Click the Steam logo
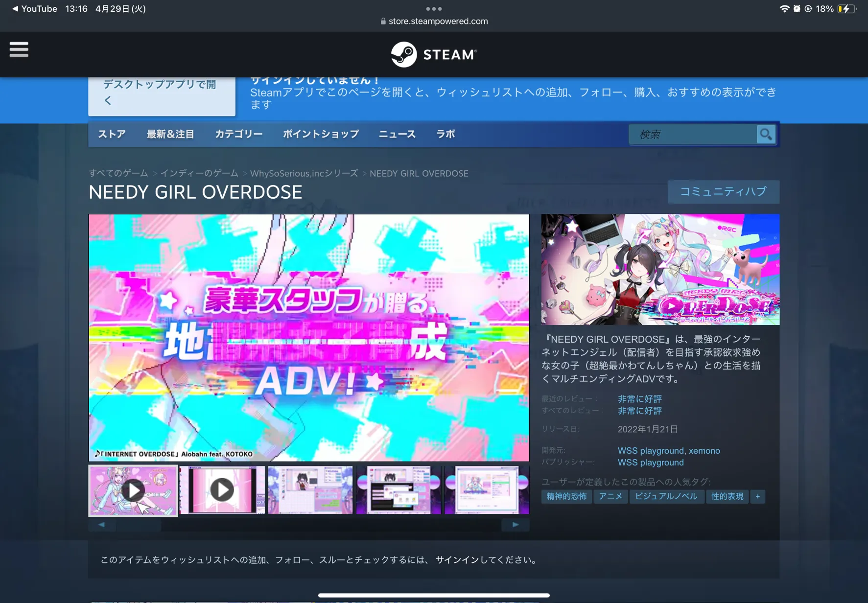Screen dimensions: 868x603 tap(434, 54)
